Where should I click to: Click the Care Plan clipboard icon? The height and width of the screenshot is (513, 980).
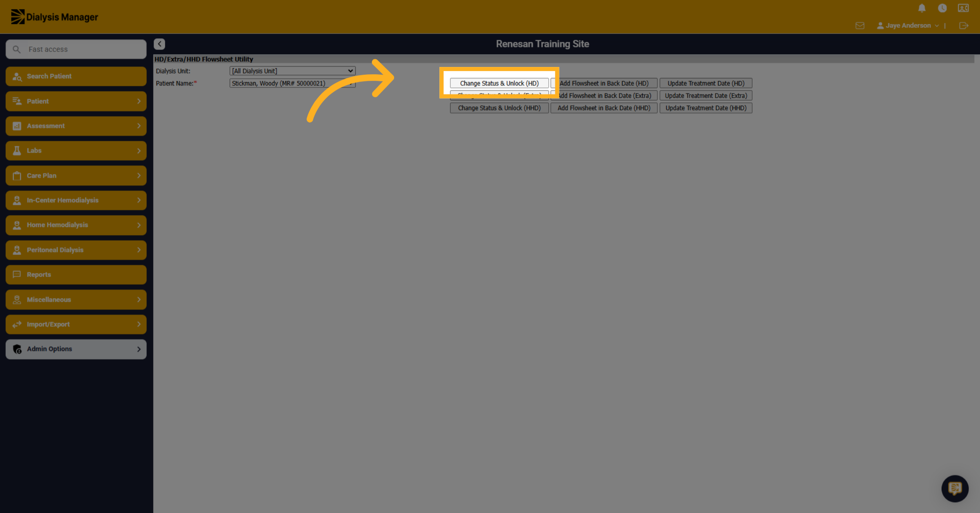click(17, 175)
